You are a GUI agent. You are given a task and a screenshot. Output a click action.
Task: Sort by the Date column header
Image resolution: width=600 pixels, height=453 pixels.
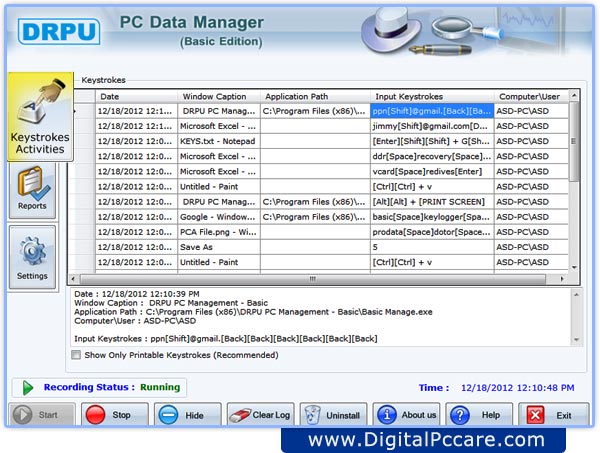[x=136, y=96]
